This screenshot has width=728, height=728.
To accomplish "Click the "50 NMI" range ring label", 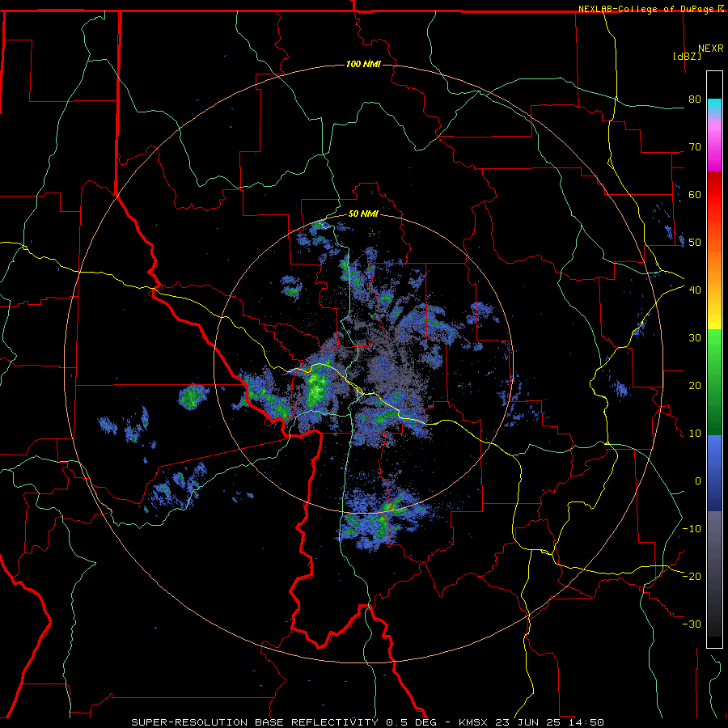I will (363, 214).
